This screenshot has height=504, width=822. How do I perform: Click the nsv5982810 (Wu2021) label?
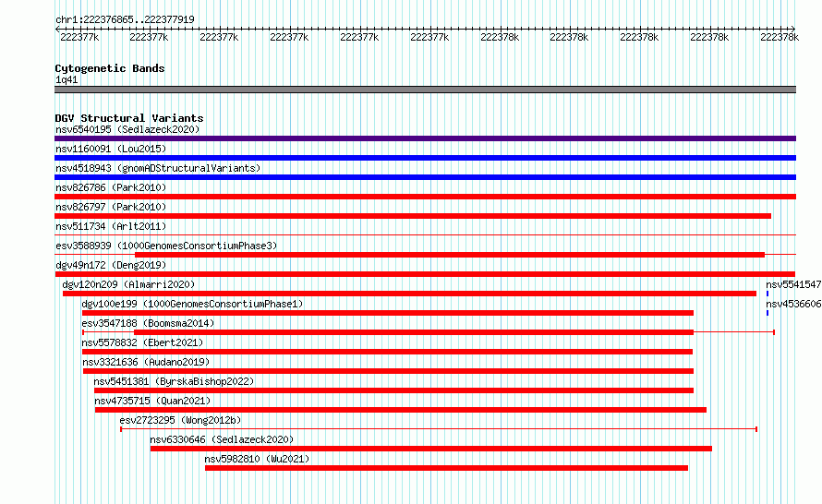tap(257, 459)
